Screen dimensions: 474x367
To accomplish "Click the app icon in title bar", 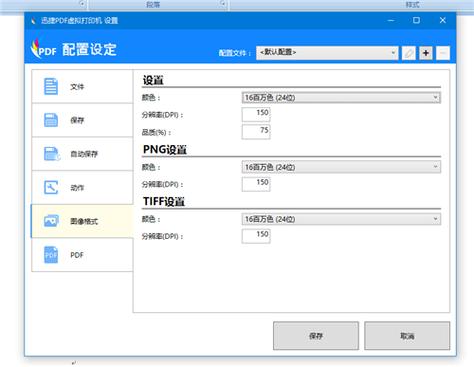I will click(33, 21).
